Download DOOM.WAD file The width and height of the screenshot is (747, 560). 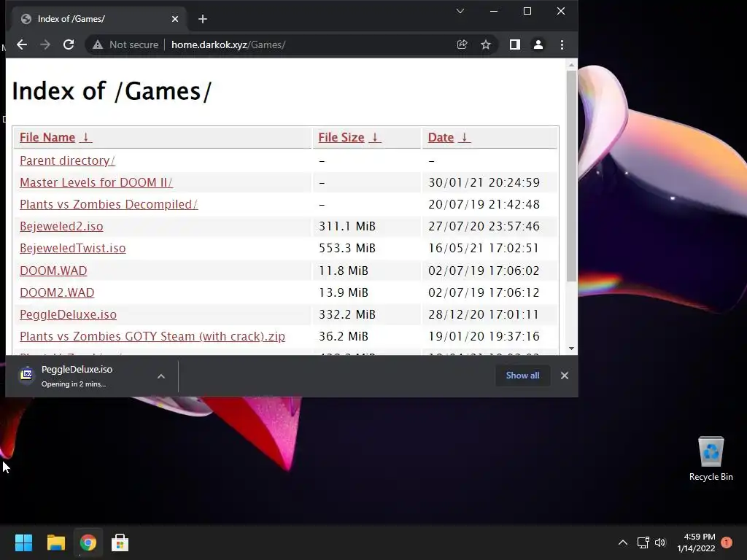tap(53, 271)
